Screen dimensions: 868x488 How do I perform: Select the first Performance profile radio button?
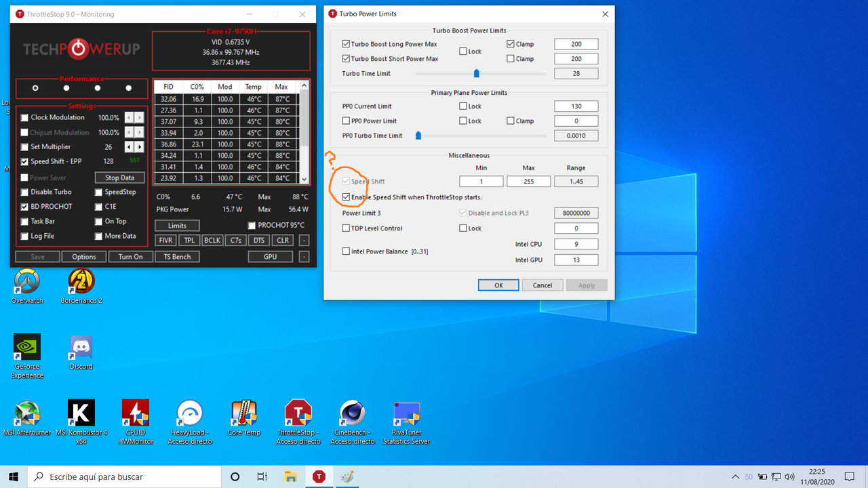pyautogui.click(x=35, y=88)
